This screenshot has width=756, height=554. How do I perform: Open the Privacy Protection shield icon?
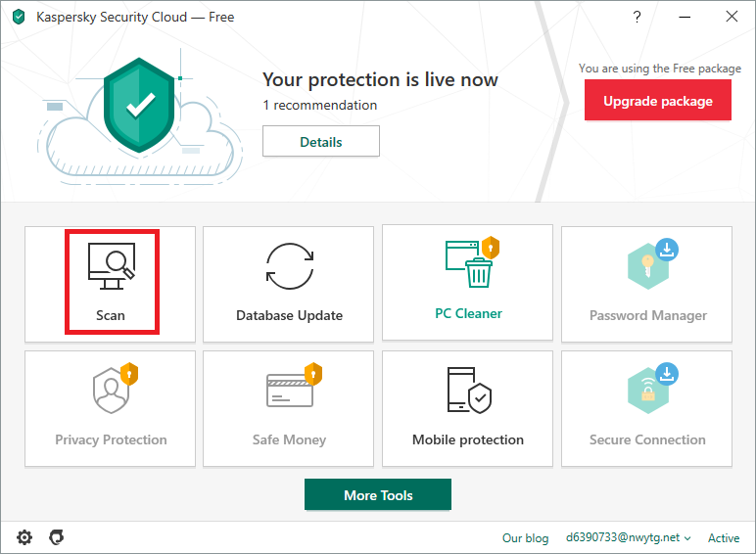pyautogui.click(x=111, y=391)
